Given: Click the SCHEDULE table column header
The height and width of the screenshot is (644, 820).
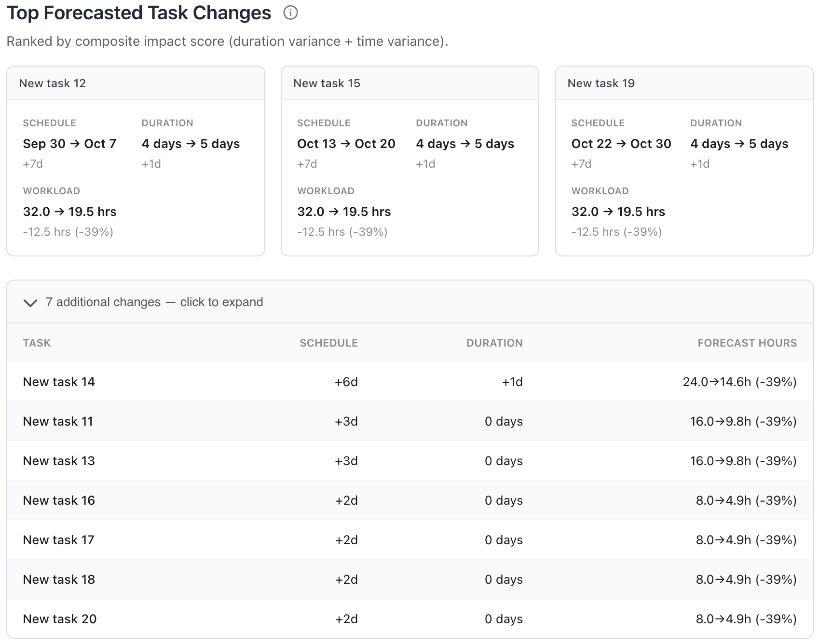Looking at the screenshot, I should pyautogui.click(x=328, y=343).
